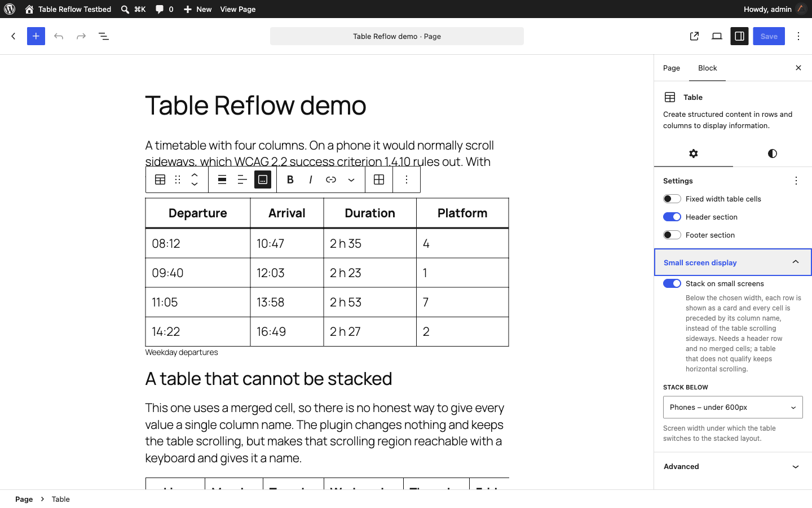Image resolution: width=812 pixels, height=508 pixels.
Task: Open Edit table grid icon
Action: [379, 179]
